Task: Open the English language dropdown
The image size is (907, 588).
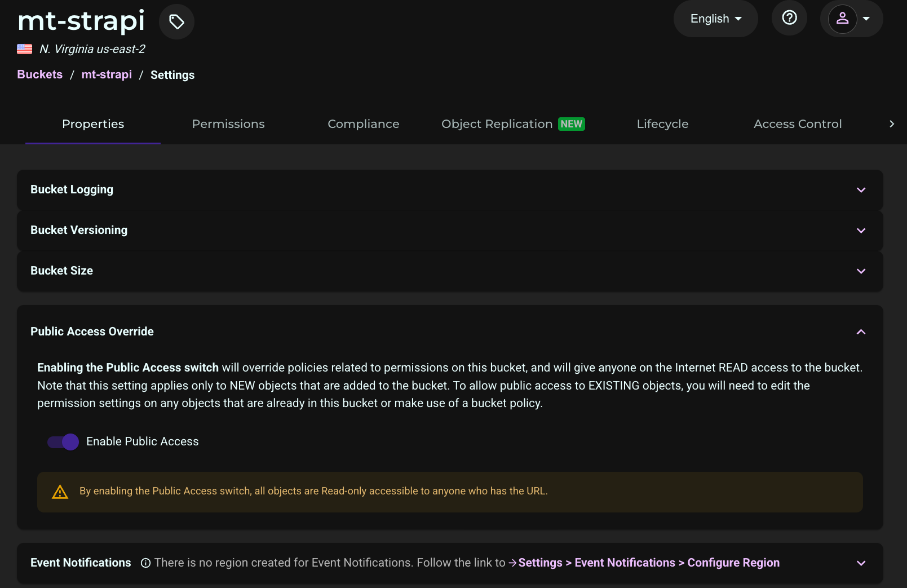Action: (715, 19)
